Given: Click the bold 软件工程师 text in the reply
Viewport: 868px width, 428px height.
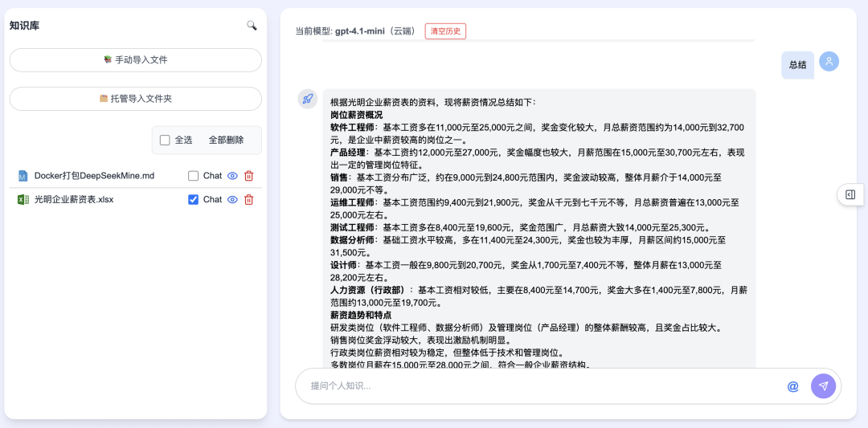Looking at the screenshot, I should pos(352,127).
